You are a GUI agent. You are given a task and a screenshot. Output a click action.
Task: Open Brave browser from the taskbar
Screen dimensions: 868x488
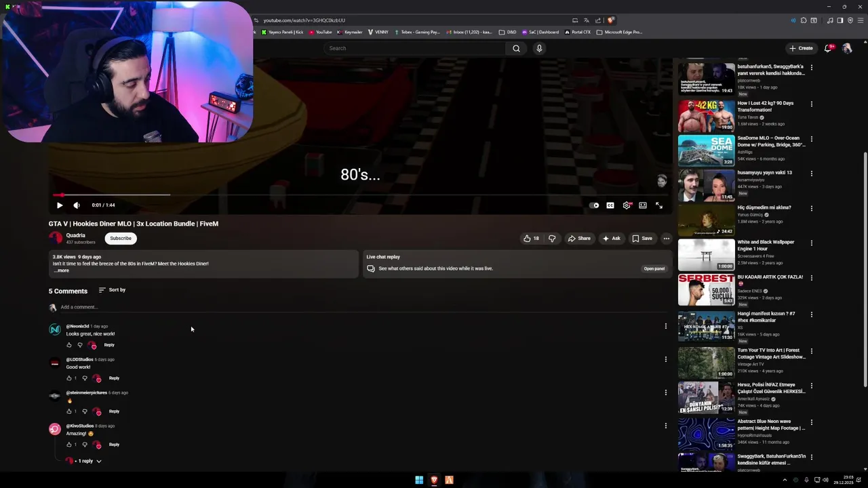click(x=434, y=480)
